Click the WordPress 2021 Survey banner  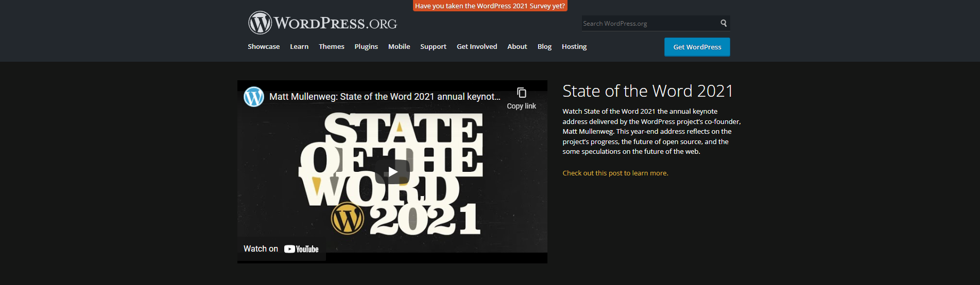[x=490, y=6]
